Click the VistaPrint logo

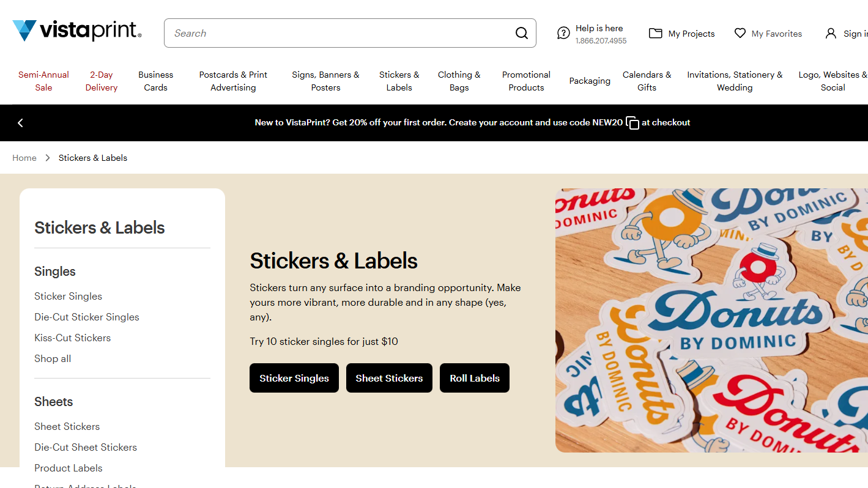click(77, 31)
